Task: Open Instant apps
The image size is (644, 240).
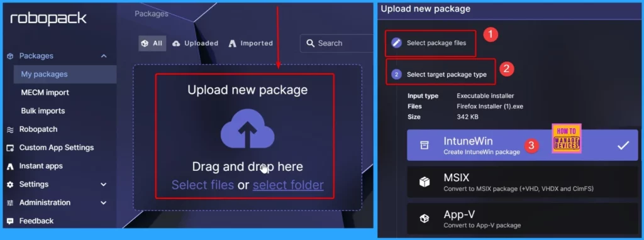Action: click(x=41, y=166)
